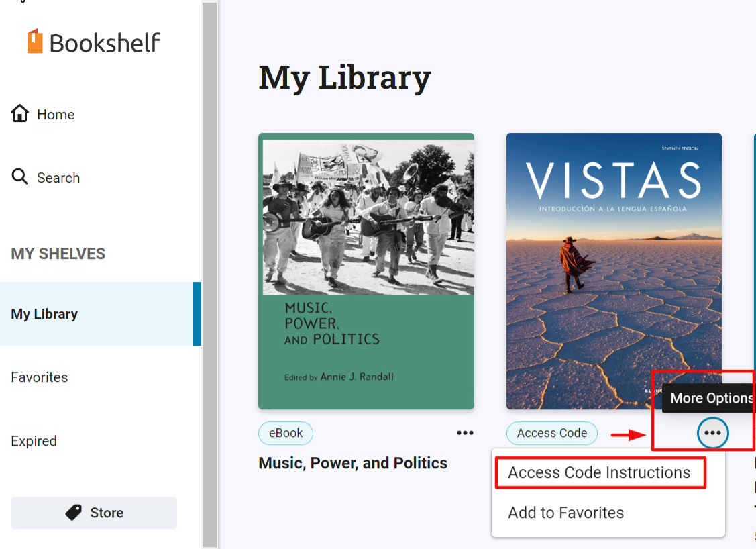Select Add to Favorites in the menu

tap(565, 512)
